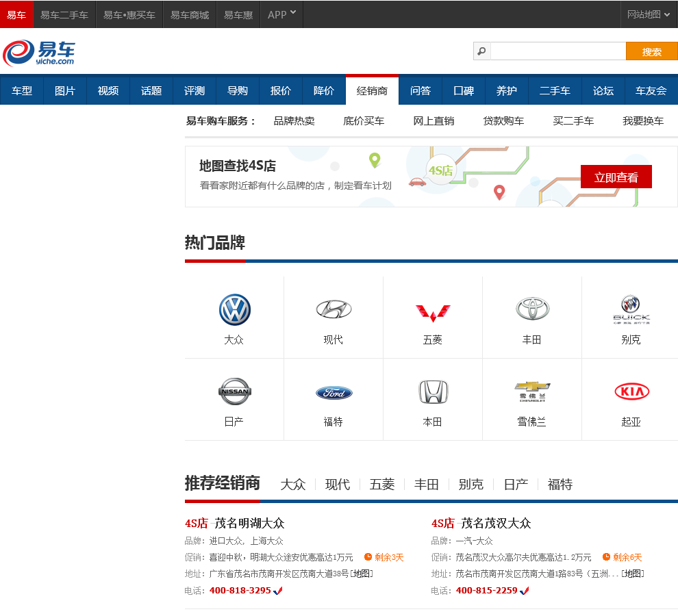Image resolution: width=678 pixels, height=616 pixels.
Task: Expand the 网站地图 dropdown
Action: click(649, 14)
